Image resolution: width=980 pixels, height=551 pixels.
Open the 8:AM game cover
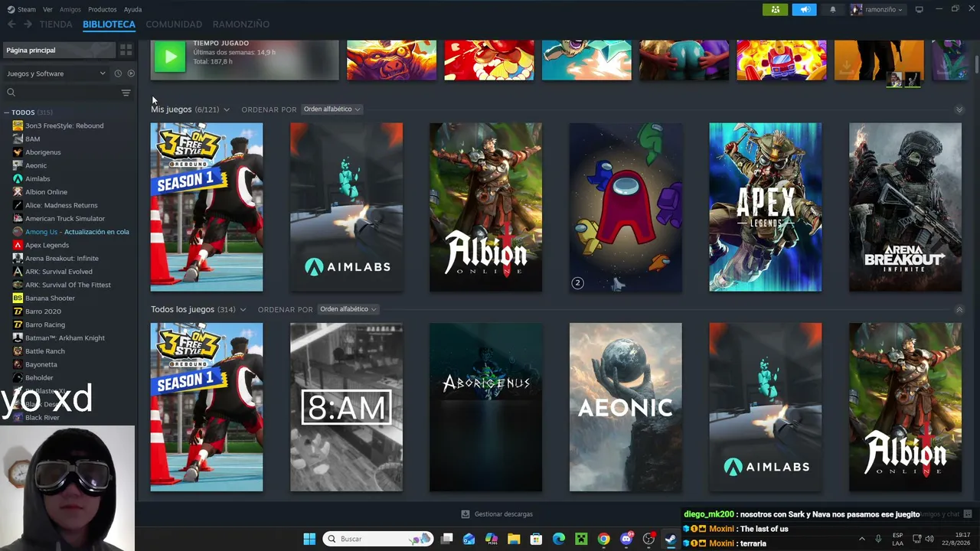click(x=346, y=407)
